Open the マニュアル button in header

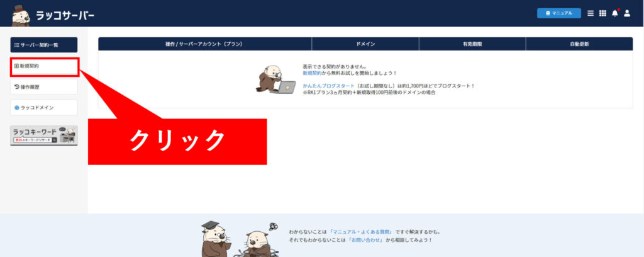pyautogui.click(x=558, y=13)
